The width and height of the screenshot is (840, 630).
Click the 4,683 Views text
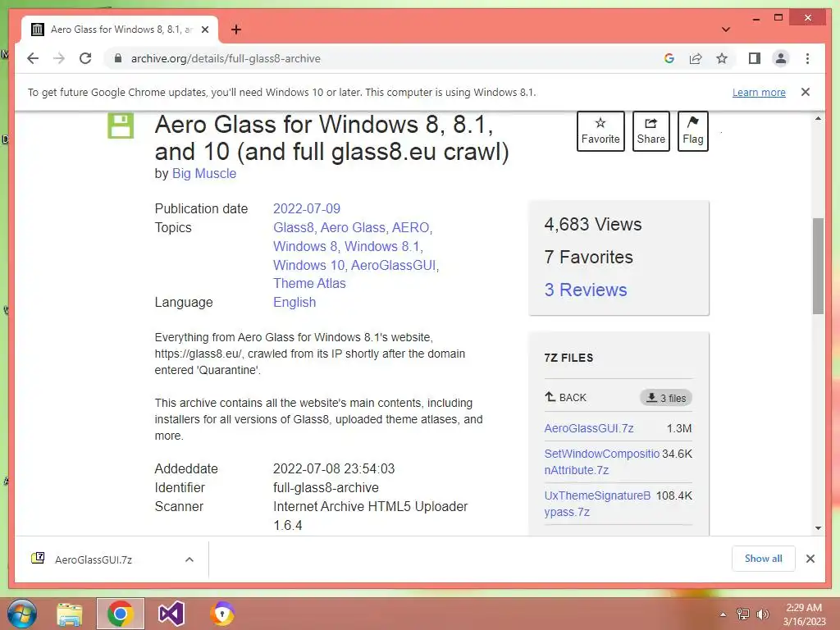tap(592, 225)
